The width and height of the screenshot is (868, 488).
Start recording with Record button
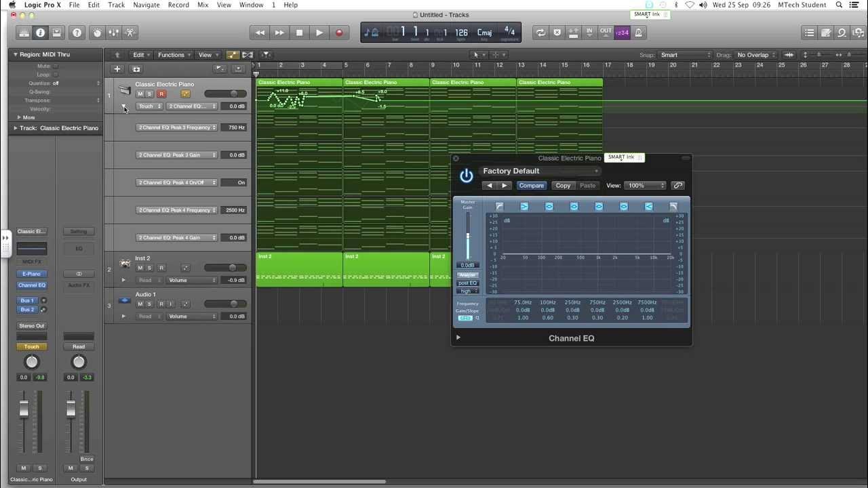[339, 33]
